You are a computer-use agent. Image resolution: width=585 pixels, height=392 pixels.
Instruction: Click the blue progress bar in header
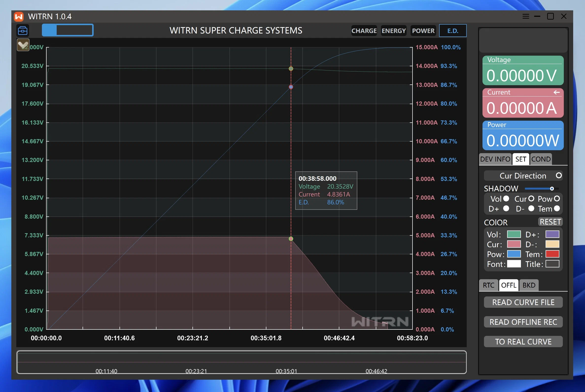[68, 30]
